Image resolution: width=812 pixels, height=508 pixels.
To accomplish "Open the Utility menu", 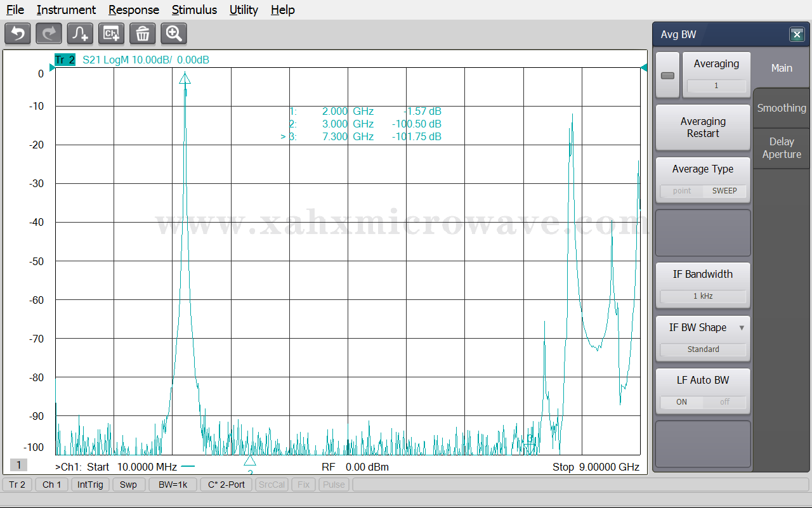I will (244, 10).
